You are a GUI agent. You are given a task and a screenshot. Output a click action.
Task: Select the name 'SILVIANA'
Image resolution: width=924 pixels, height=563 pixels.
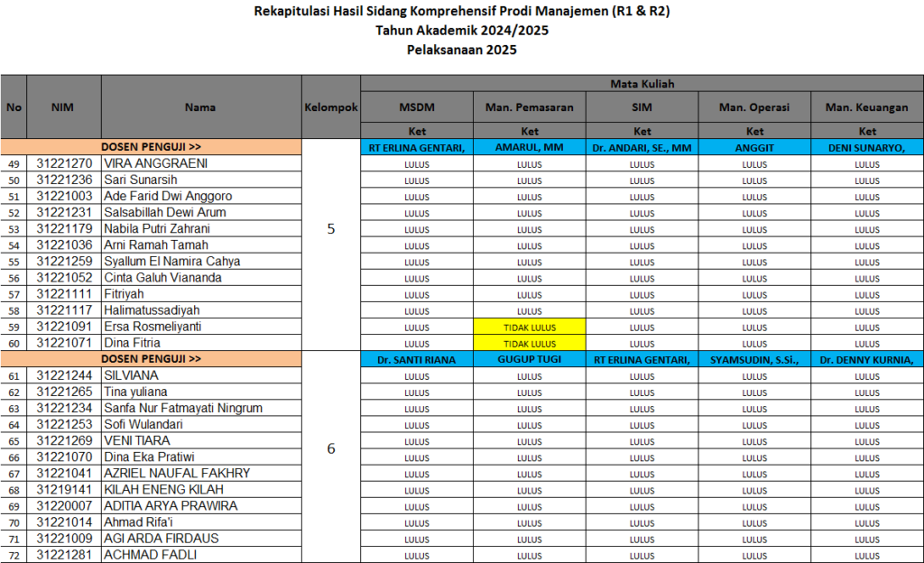coord(132,375)
